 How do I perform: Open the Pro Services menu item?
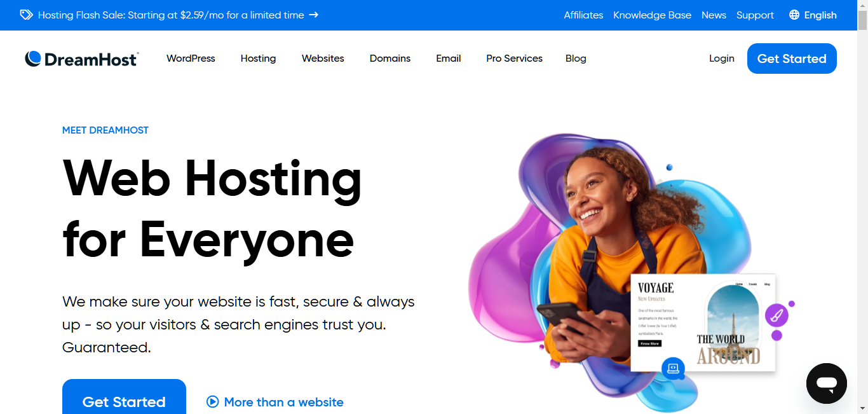point(514,59)
